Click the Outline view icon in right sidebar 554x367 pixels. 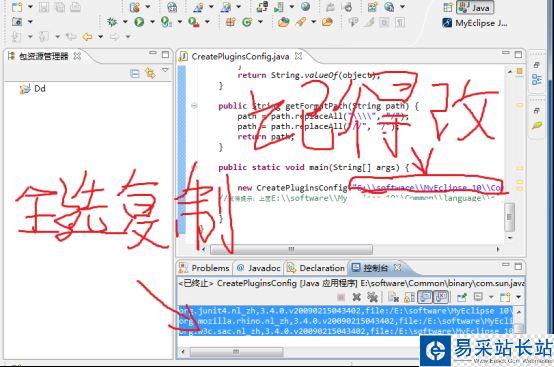[536, 79]
